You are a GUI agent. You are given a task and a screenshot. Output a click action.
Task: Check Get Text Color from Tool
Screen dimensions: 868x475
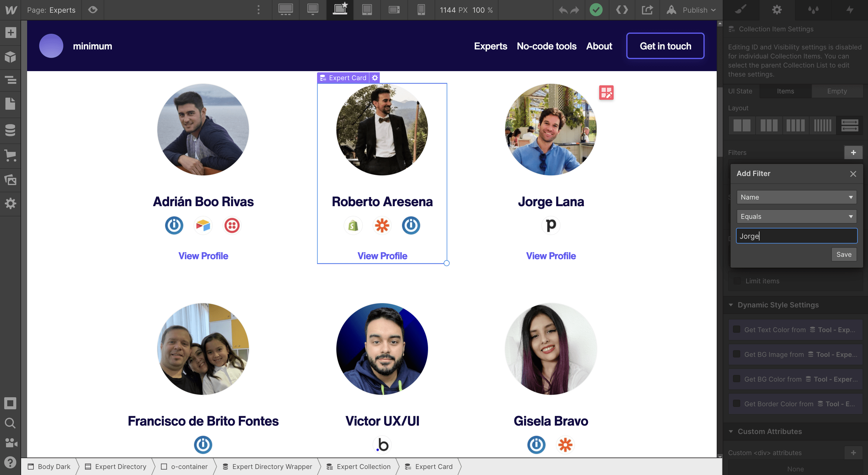737,329
